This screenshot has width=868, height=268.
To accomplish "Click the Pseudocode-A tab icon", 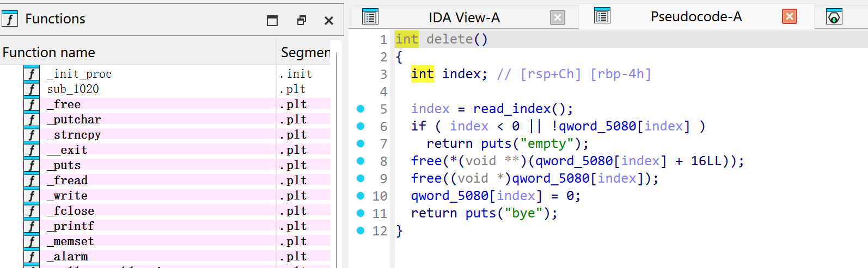I will 602,16.
